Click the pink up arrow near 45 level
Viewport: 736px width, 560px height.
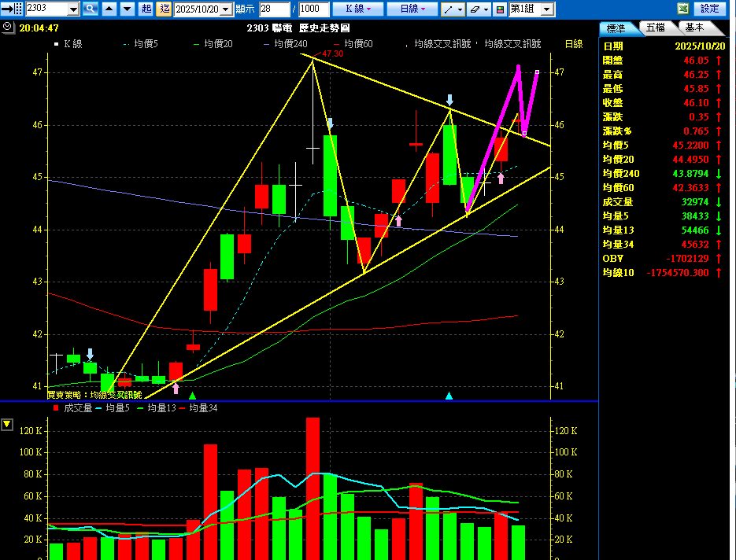[501, 179]
